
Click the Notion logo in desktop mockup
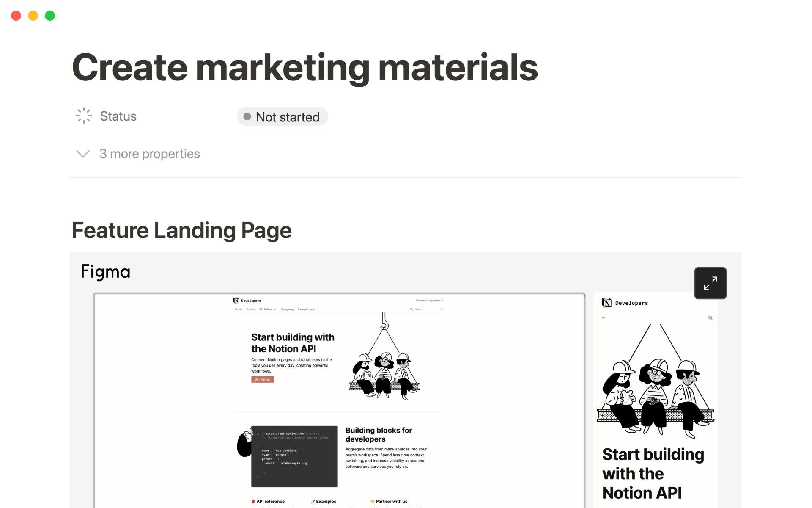click(x=236, y=301)
